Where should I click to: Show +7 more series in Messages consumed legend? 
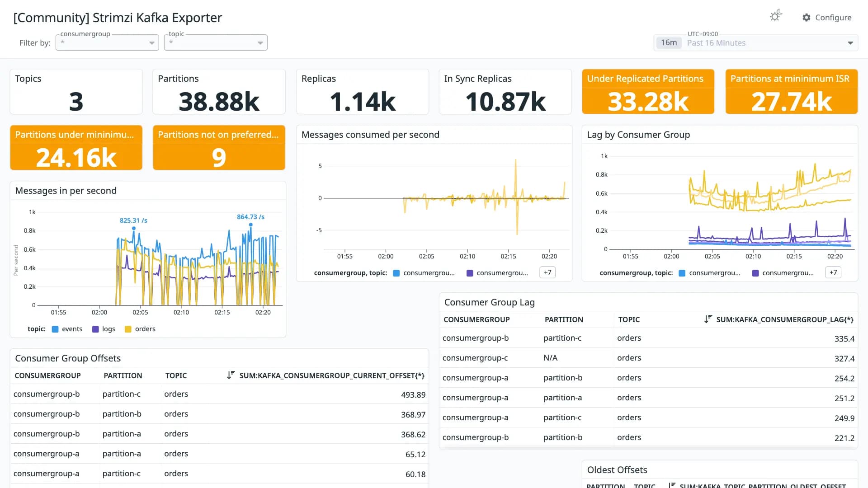[x=547, y=272]
